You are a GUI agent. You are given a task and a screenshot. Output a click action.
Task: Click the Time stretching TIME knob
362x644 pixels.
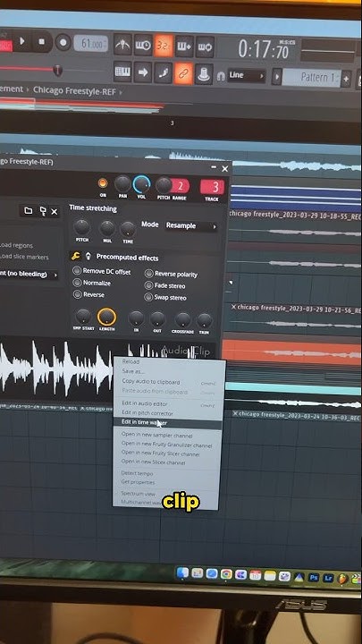128,229
